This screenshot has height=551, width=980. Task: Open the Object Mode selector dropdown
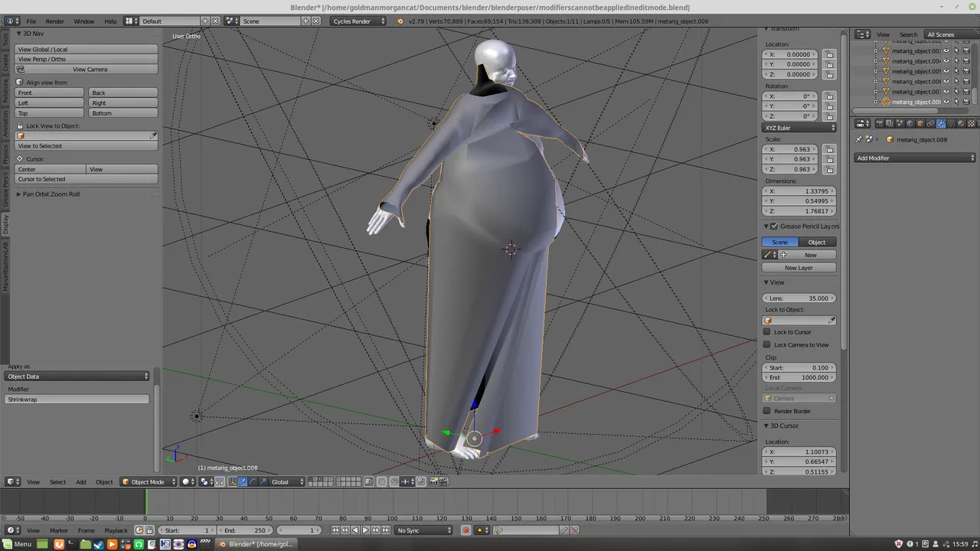[148, 481]
